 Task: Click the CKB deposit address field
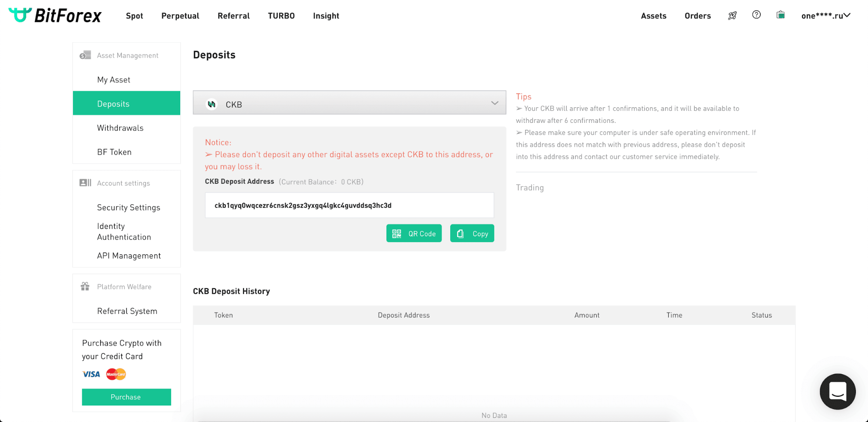pos(349,205)
